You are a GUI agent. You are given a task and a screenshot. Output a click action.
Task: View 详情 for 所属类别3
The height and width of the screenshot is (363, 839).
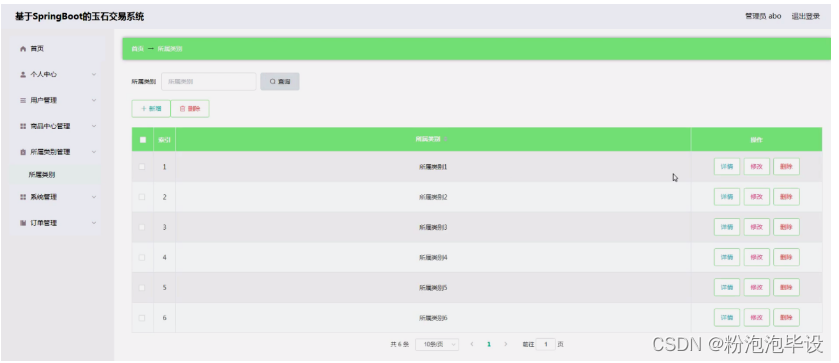[727, 227]
